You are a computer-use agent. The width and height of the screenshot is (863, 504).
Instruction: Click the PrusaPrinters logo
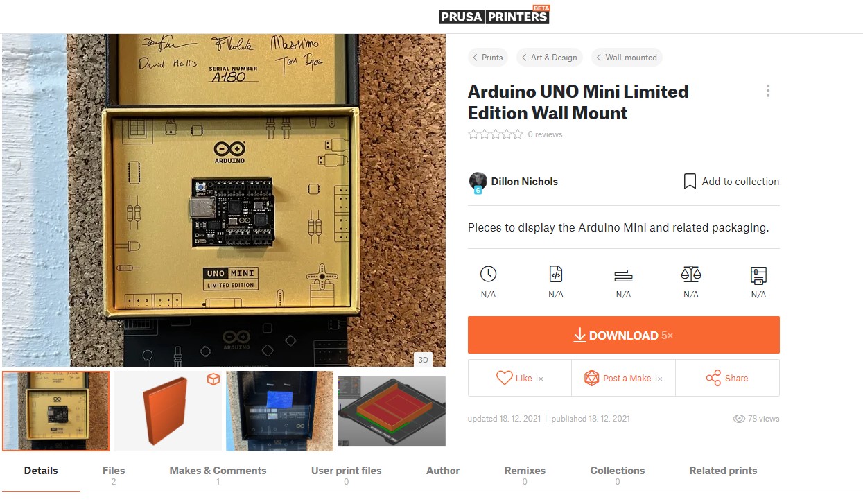coord(495,14)
